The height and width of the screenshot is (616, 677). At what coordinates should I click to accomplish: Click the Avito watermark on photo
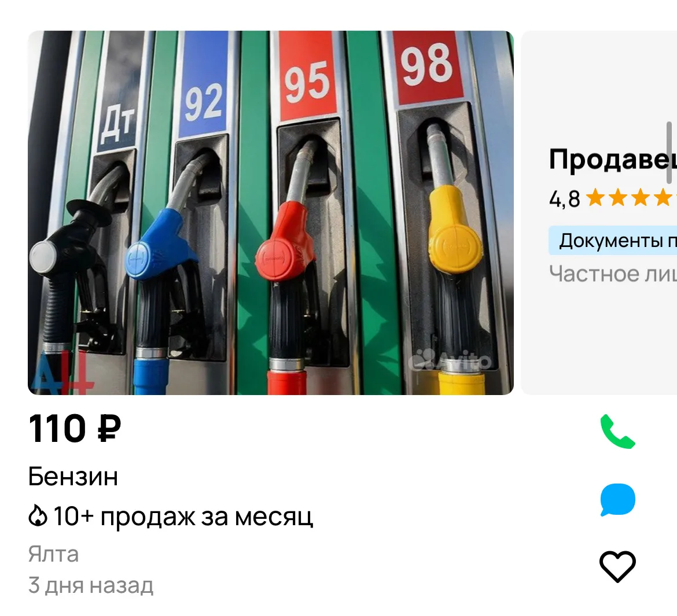pyautogui.click(x=450, y=360)
